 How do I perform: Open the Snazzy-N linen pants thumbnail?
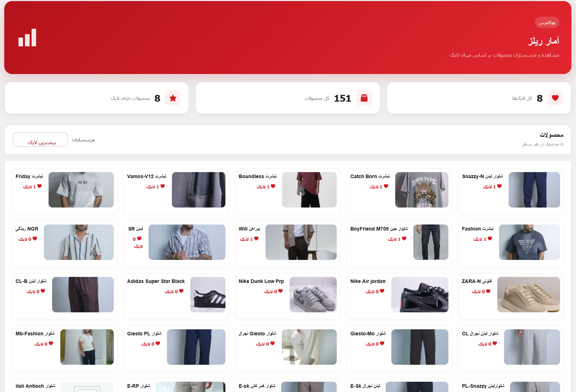[534, 190]
